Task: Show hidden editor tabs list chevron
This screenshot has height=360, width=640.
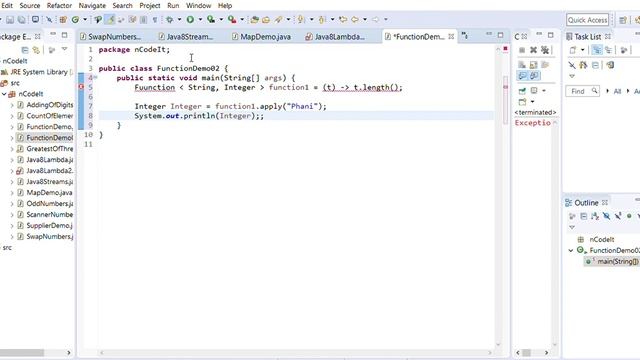Action: point(464,36)
